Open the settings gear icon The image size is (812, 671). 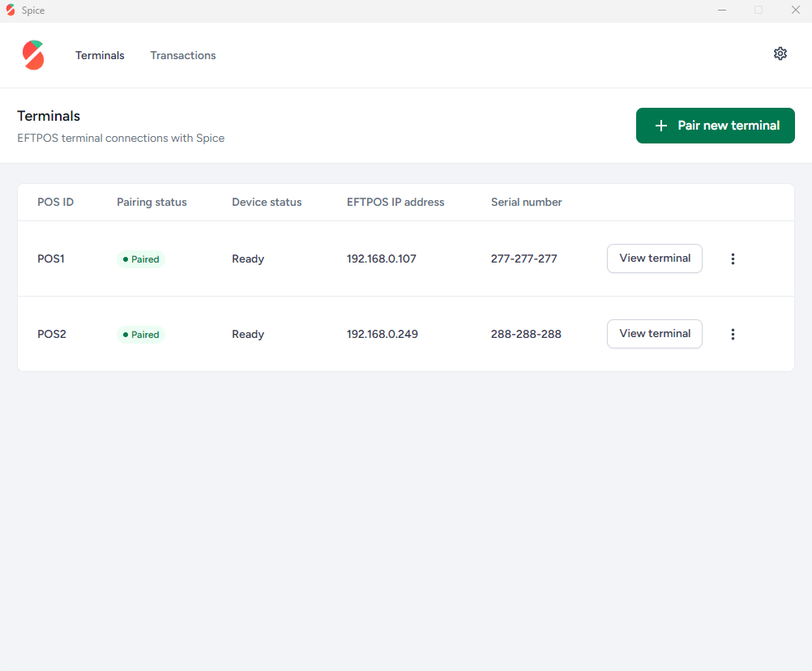tap(780, 53)
